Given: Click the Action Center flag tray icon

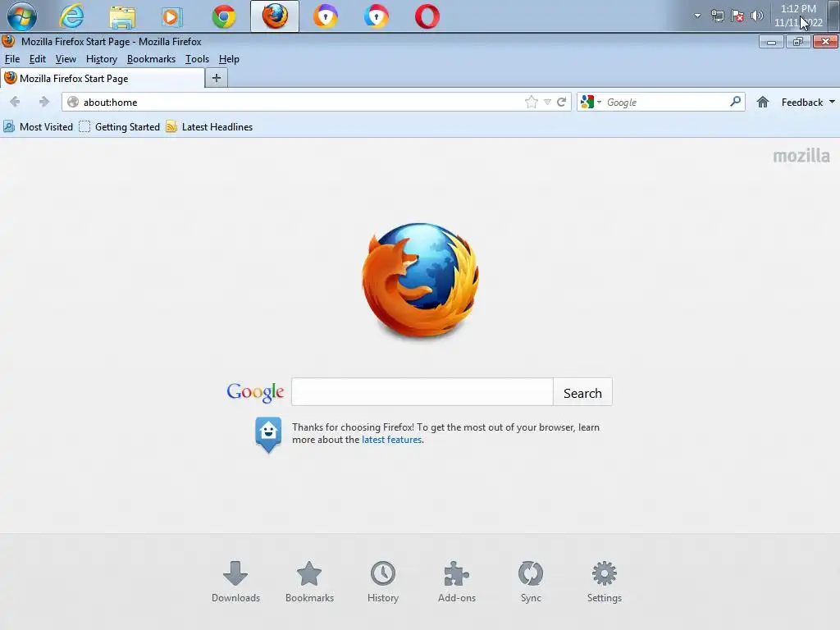Looking at the screenshot, I should coord(737,16).
